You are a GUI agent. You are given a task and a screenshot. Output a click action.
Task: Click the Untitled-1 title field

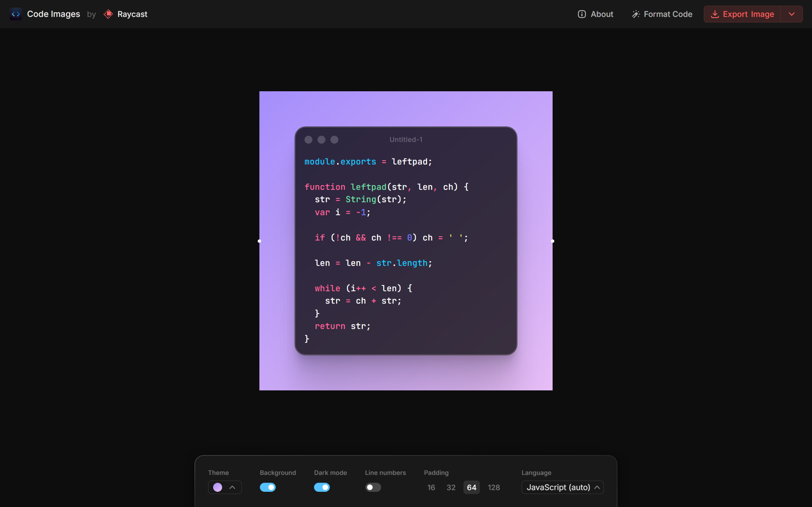point(406,139)
